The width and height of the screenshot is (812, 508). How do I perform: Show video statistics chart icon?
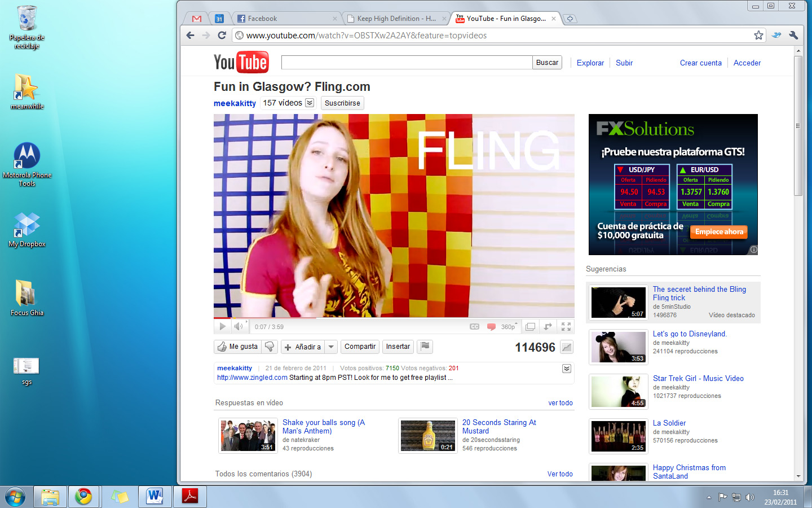point(567,347)
